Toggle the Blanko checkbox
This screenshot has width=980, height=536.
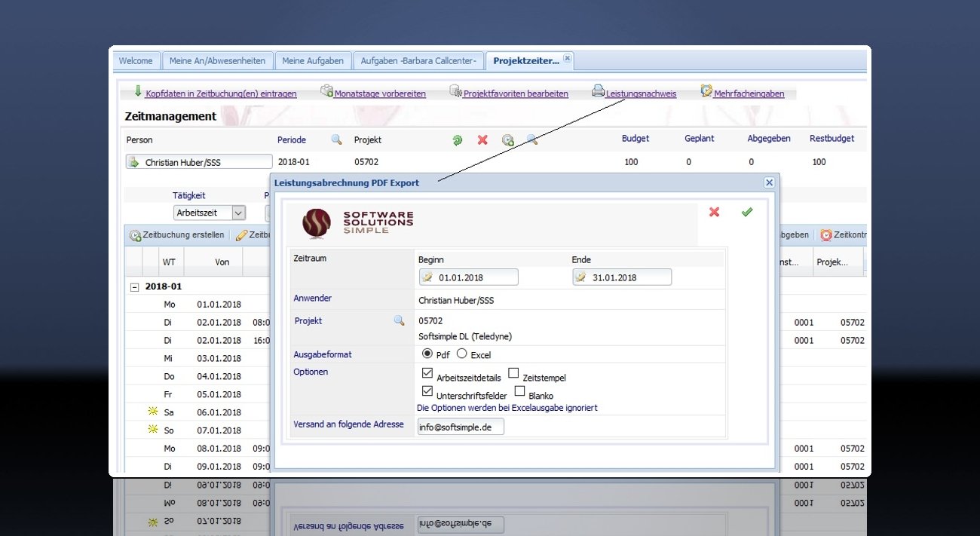520,391
